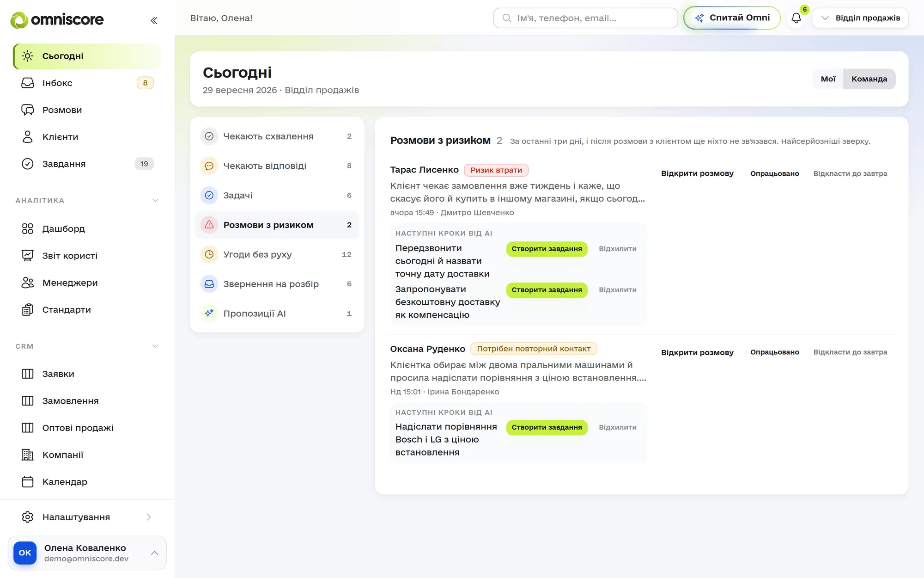Select Угоди без руху list
The width and height of the screenshot is (924, 578).
tap(277, 254)
